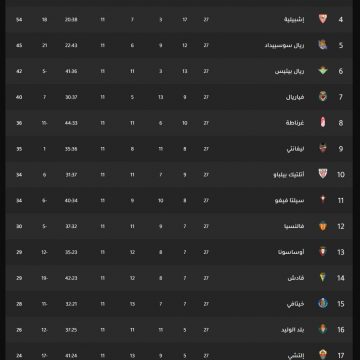Open team name ريال سوسييداد
The width and height of the screenshot is (360, 360).
284,45
